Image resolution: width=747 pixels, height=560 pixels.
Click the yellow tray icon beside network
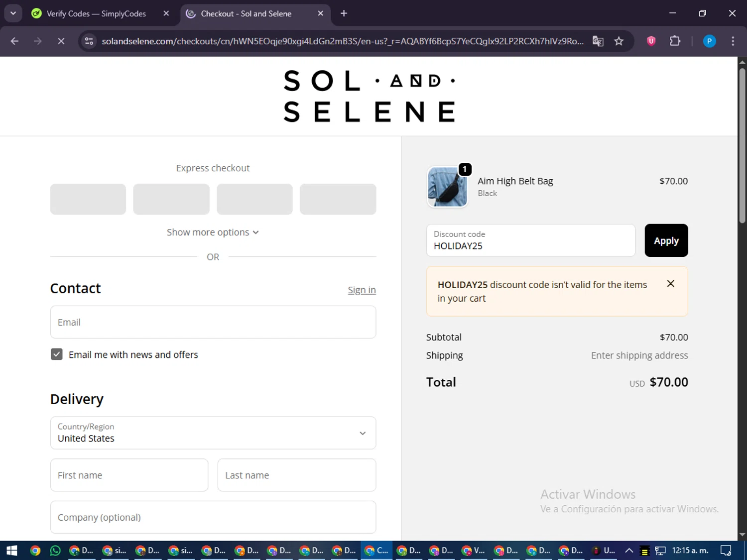pos(644,551)
